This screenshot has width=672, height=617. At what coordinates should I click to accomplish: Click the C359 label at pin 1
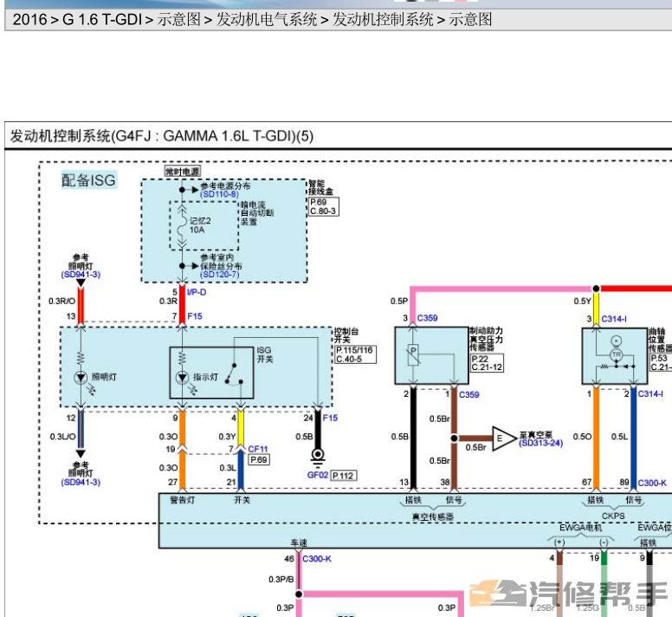(469, 394)
